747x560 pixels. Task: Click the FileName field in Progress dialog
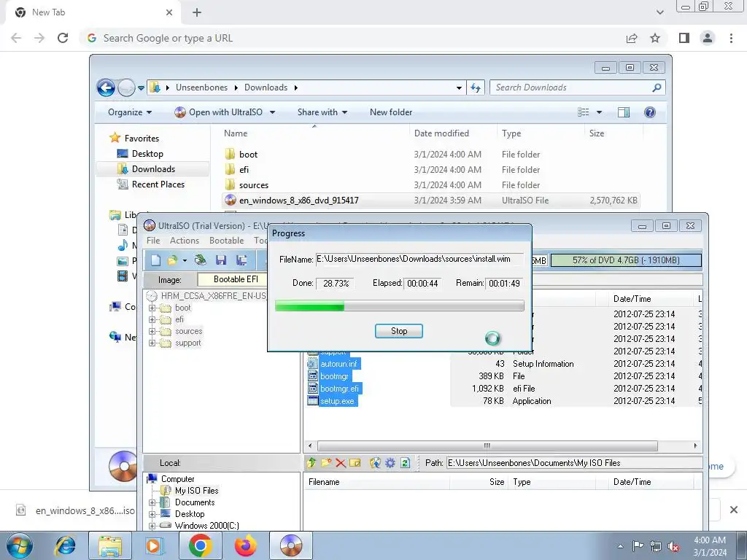click(419, 259)
